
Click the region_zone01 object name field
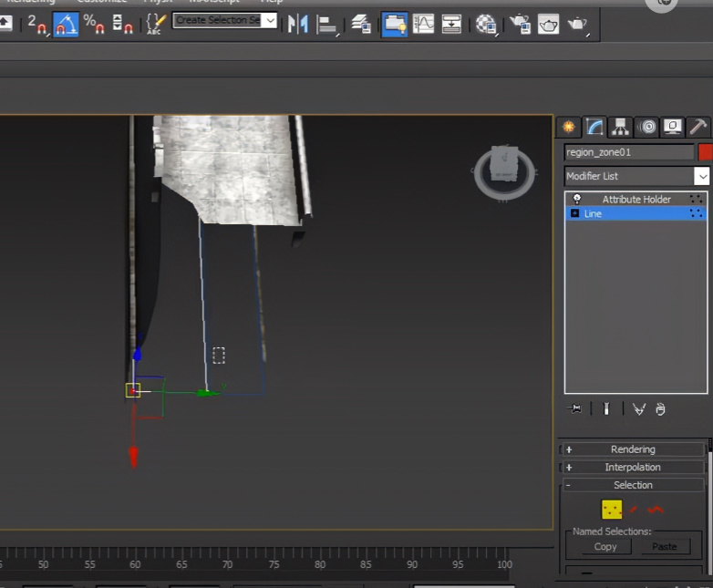click(x=629, y=152)
